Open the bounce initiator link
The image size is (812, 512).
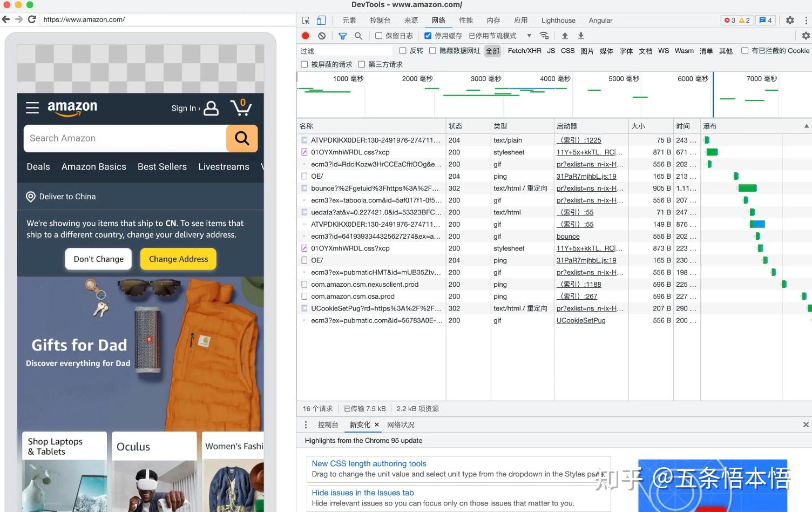(x=568, y=236)
